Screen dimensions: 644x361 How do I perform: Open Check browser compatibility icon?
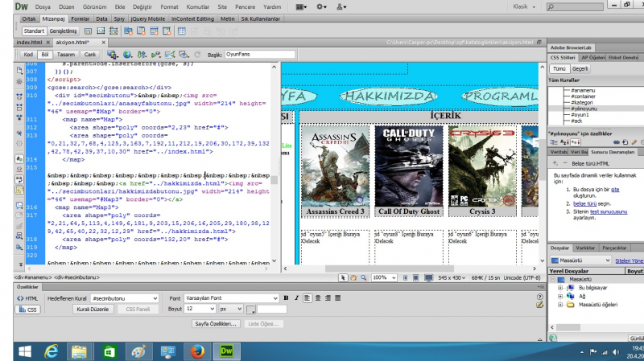[x=170, y=55]
